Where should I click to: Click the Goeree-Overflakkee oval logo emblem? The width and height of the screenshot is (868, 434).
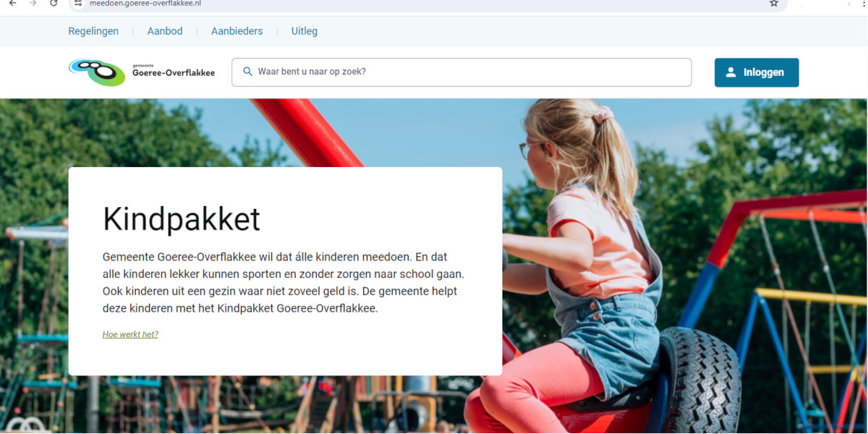click(x=97, y=72)
